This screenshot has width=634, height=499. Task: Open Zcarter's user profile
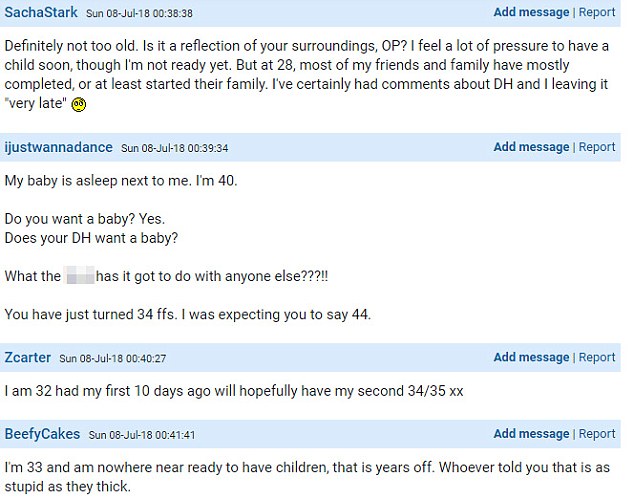[27, 357]
